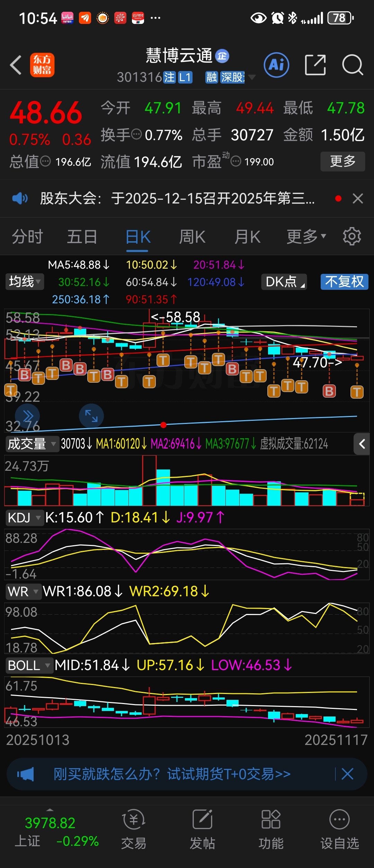
Task: Expand the 上证 index ticker arrow
Action: click(x=50, y=810)
